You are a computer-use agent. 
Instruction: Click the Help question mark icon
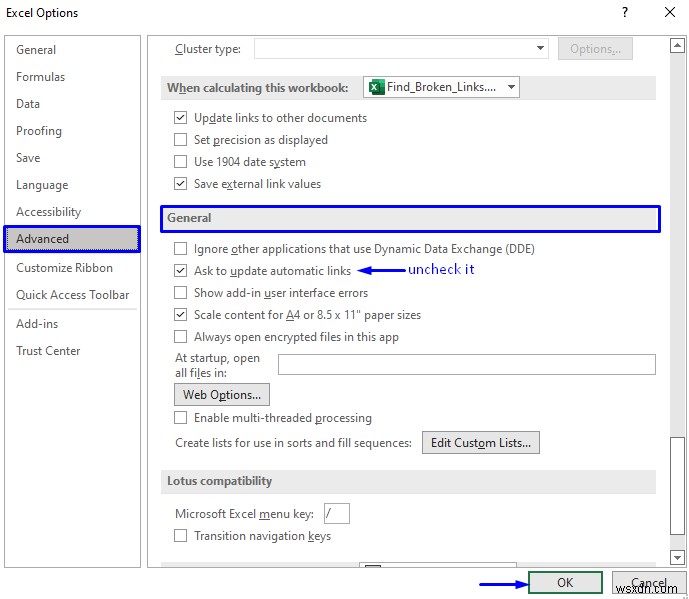[x=624, y=12]
